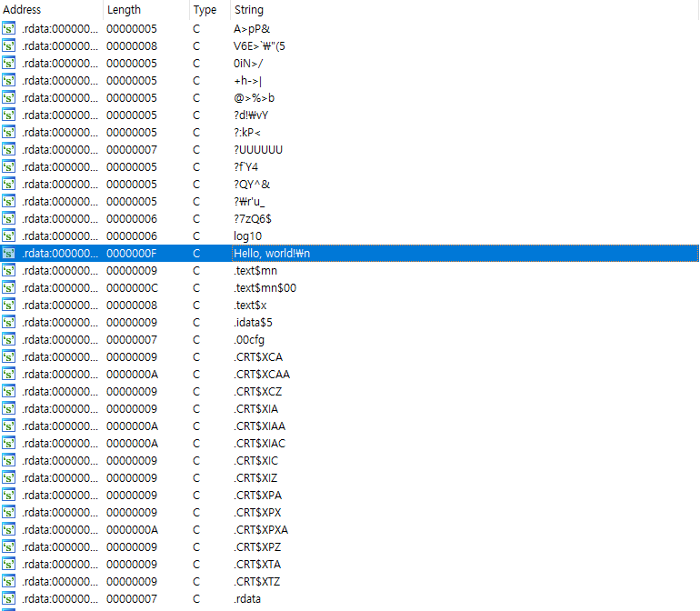Select the '.CRT$XCA' string
700x611 pixels.
pos(258,356)
